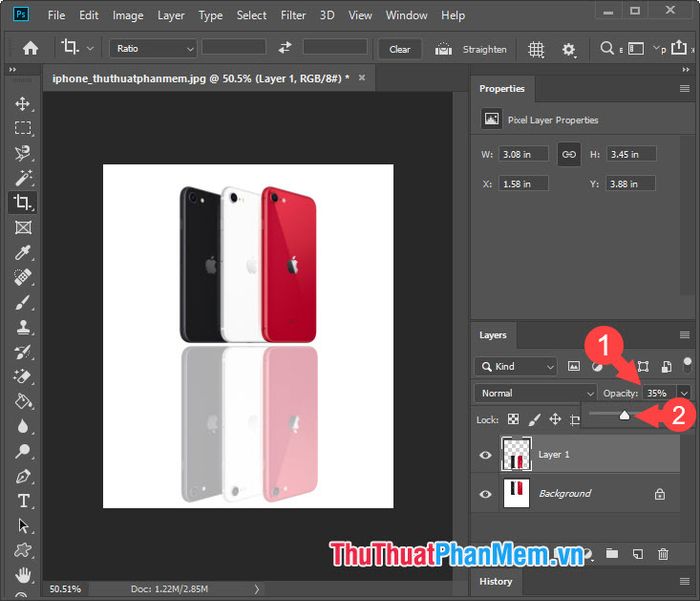700x601 pixels.
Task: Expand the Opacity slider arrow
Action: 684,393
